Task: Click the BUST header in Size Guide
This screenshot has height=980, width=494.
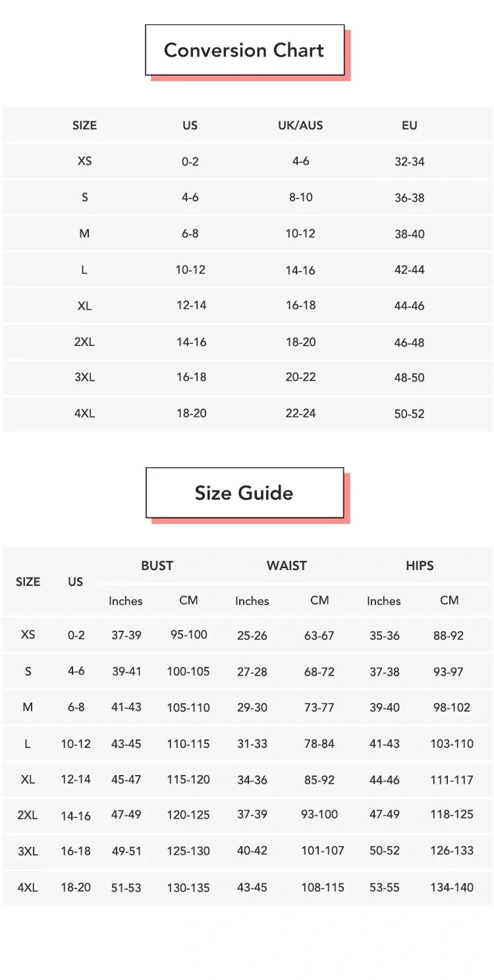Action: tap(157, 565)
